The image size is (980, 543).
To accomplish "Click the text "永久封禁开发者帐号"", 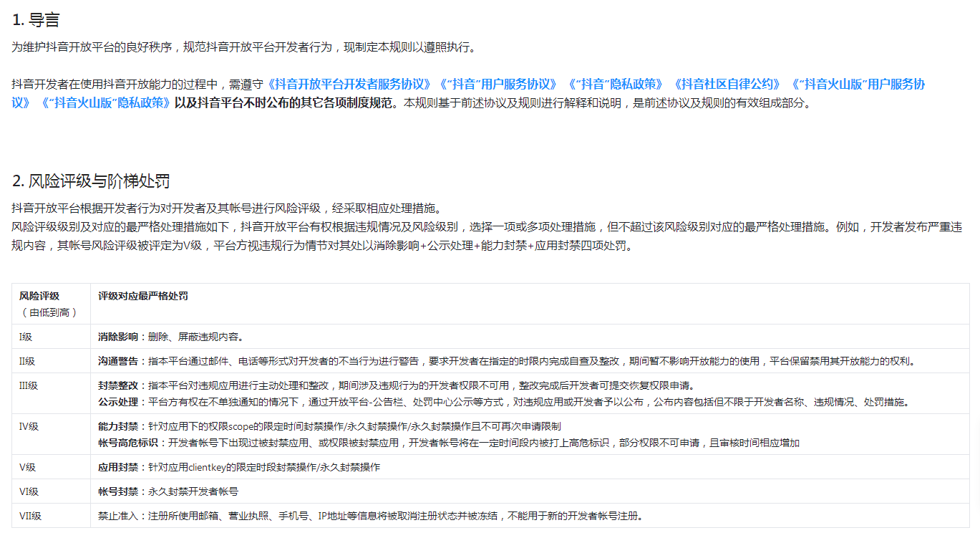I will tap(193, 491).
